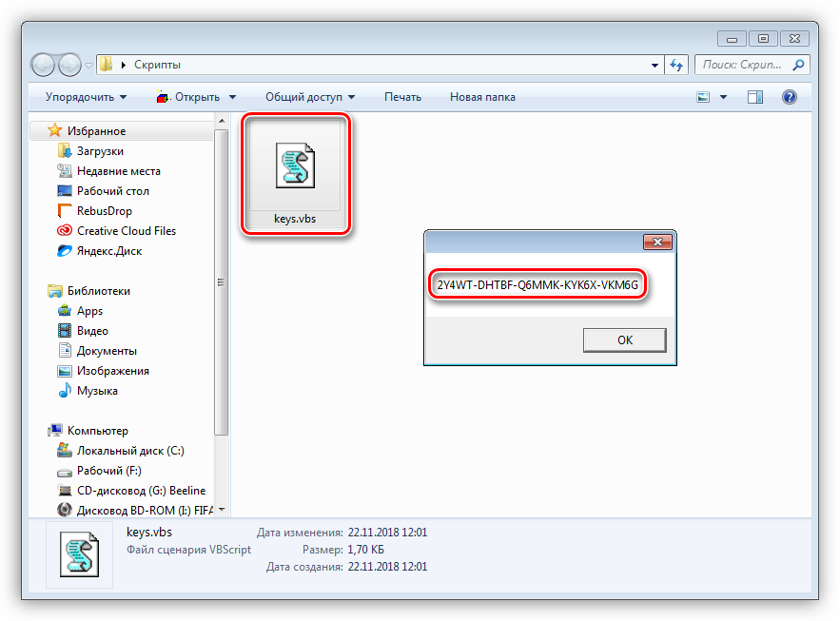The image size is (840, 621).
Task: Click Печать in the toolbar
Action: tap(402, 97)
